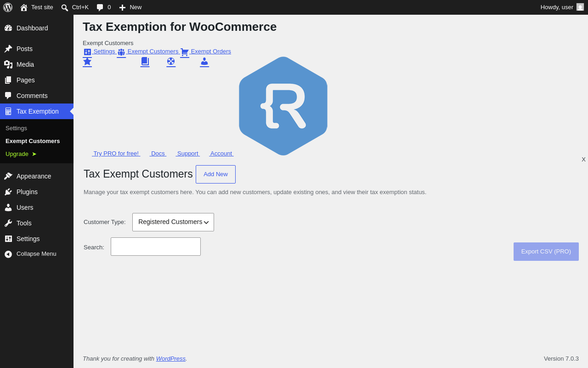This screenshot has width=588, height=368.
Task: Click the book icon for Docs
Action: 145,61
